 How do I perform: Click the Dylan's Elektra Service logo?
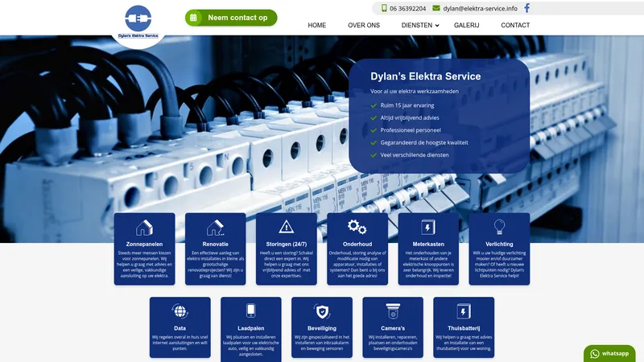(x=138, y=23)
